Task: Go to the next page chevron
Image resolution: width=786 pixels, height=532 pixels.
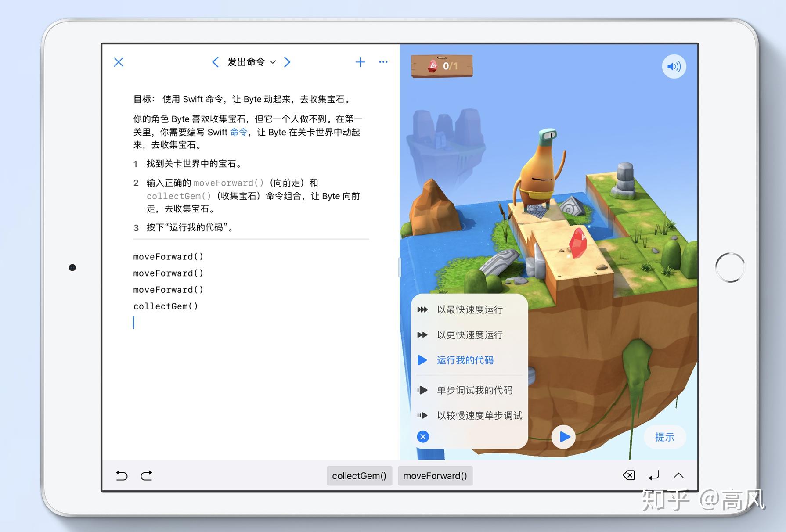Action: point(287,62)
